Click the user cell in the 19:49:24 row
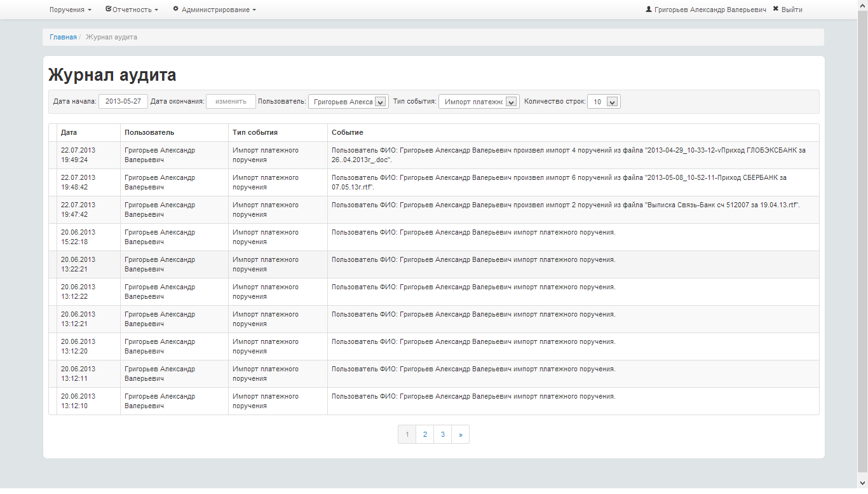This screenshot has width=868, height=494. pos(174,155)
